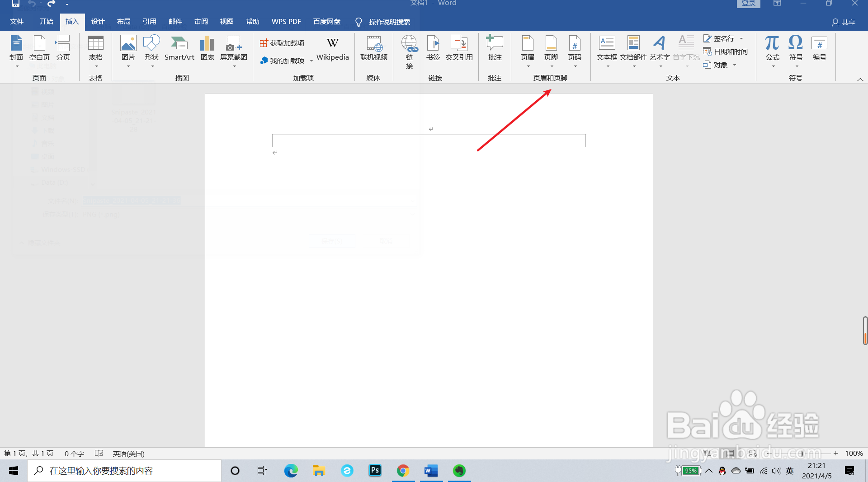Insert numbering (编号)
The image size is (868, 482).
(x=819, y=48)
